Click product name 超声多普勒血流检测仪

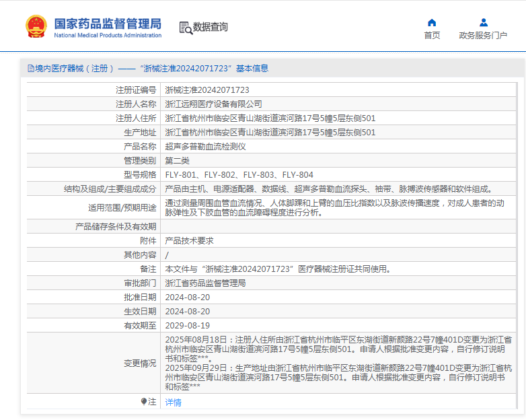pos(205,146)
